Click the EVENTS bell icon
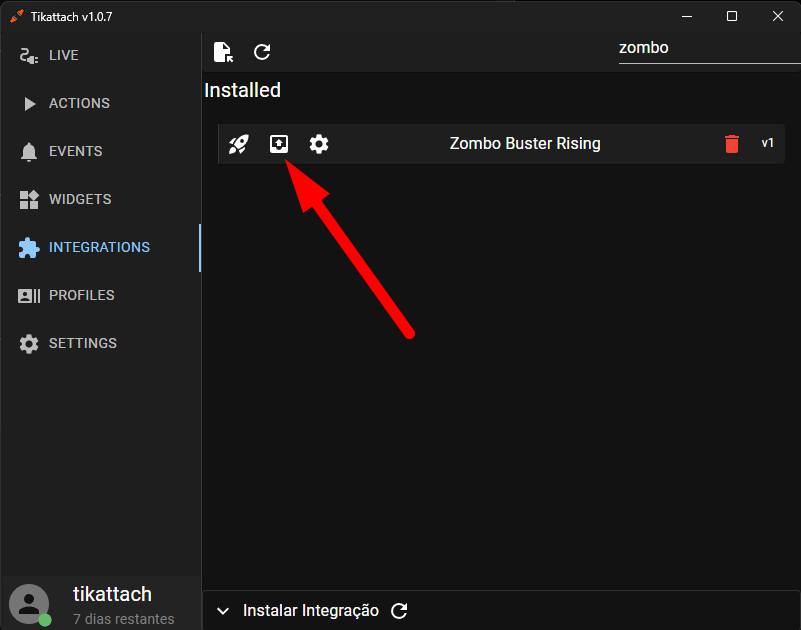This screenshot has height=630, width=801. 29,152
